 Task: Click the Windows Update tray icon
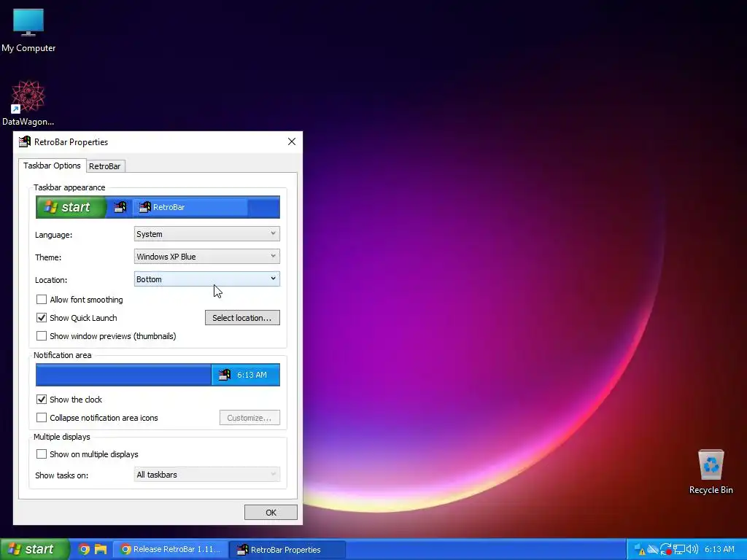click(666, 550)
